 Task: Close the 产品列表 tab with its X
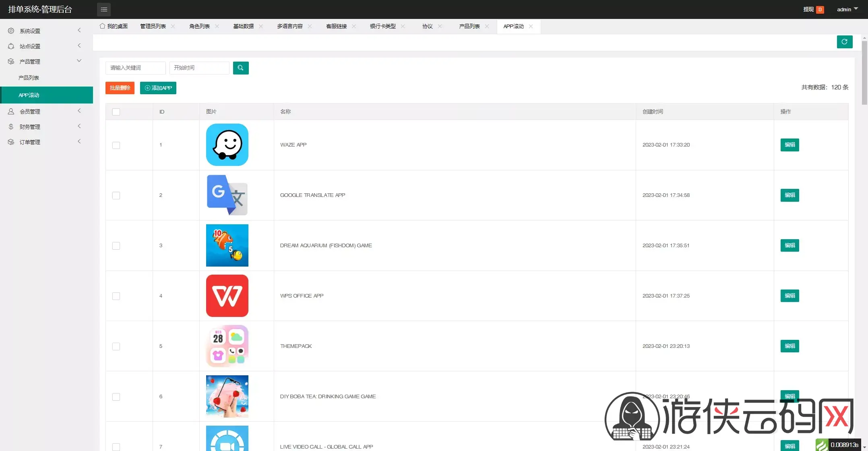(x=487, y=26)
